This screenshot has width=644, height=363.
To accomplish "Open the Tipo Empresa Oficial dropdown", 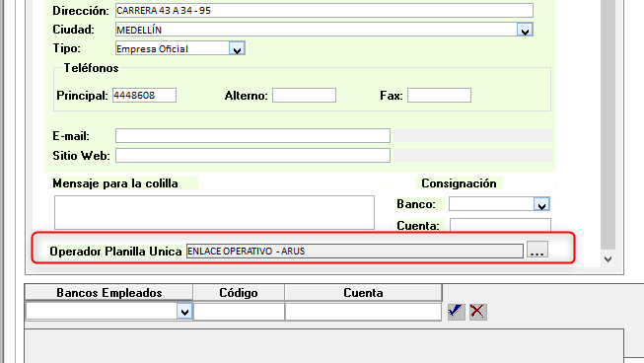I will click(x=237, y=49).
